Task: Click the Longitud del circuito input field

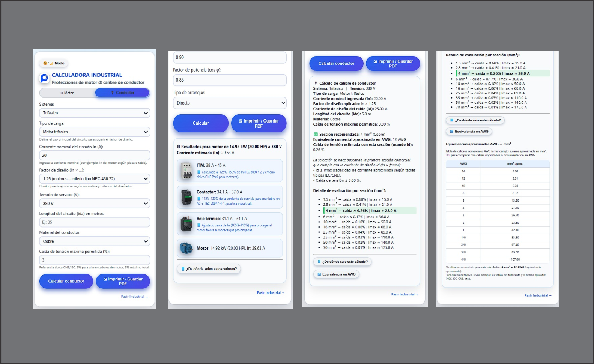Action: (95, 222)
